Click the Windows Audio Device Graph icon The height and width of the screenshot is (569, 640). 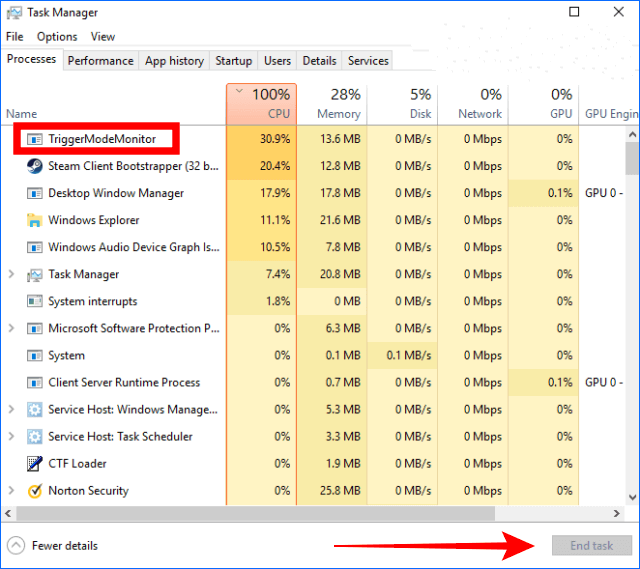35,247
